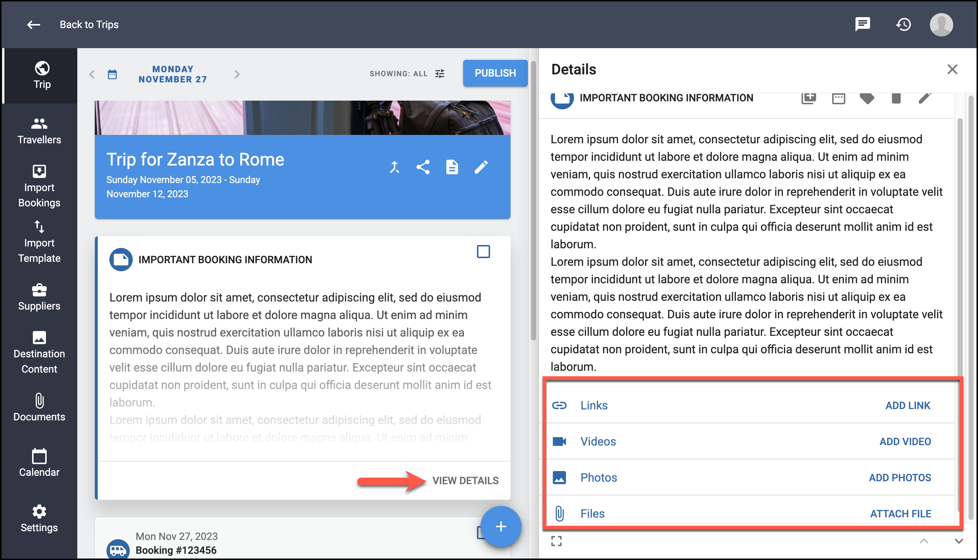Click the edit pencil in Details header
The height and width of the screenshot is (560, 978).
924,98
